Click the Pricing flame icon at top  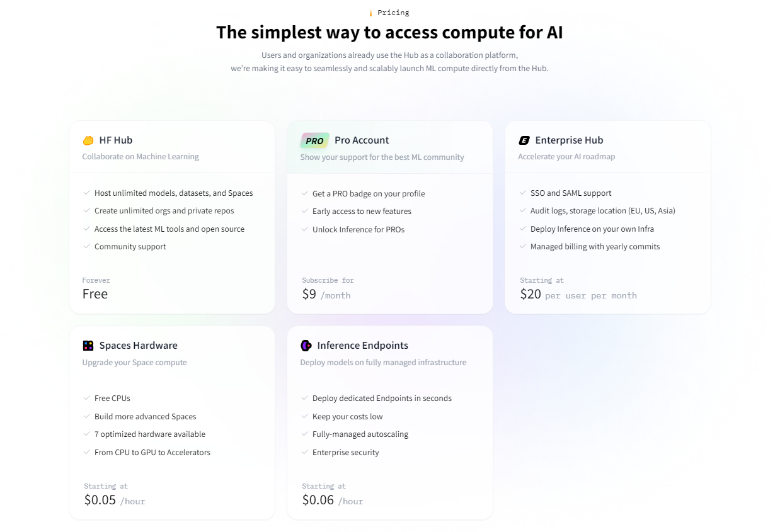click(370, 13)
